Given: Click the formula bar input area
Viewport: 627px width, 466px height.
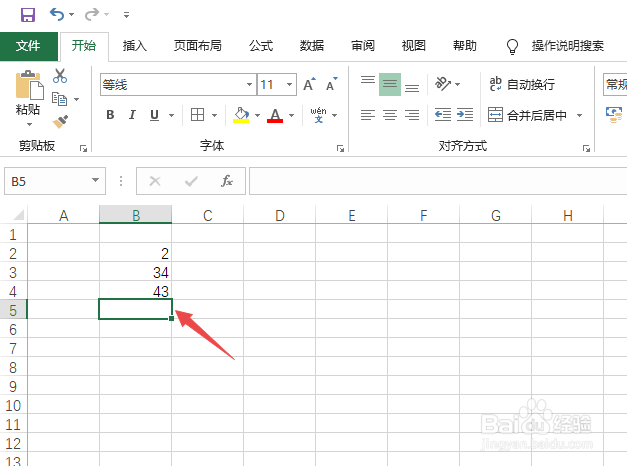Looking at the screenshot, I should click(x=438, y=181).
